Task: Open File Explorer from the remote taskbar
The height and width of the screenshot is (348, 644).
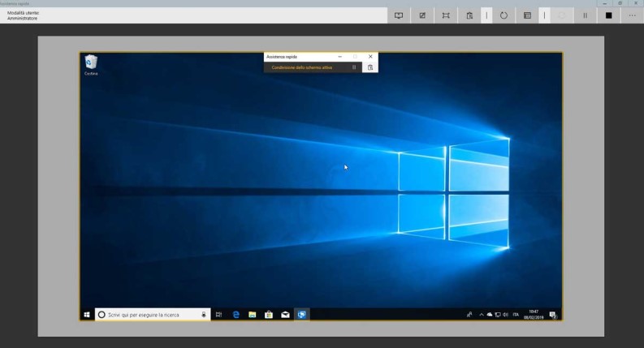Action: [x=253, y=315]
